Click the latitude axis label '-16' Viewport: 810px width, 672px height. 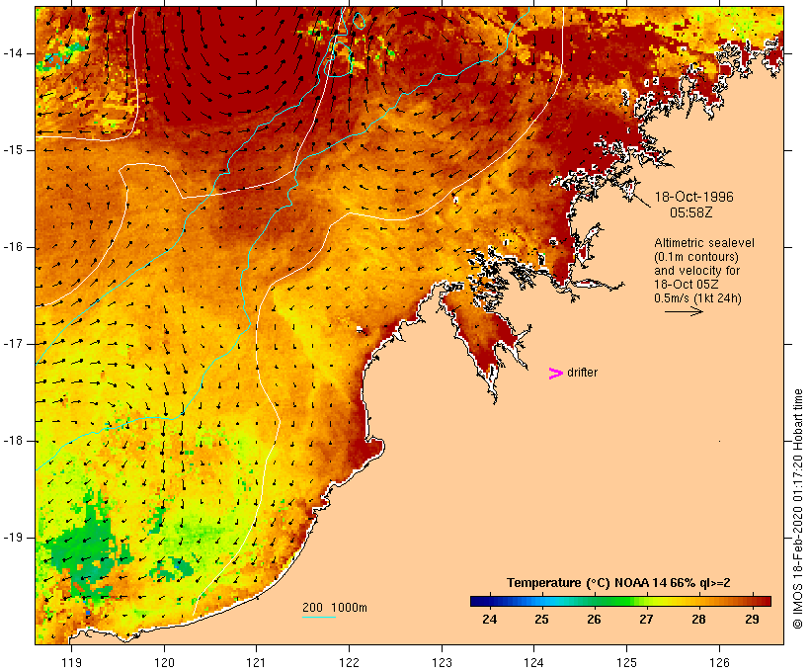pos(12,247)
